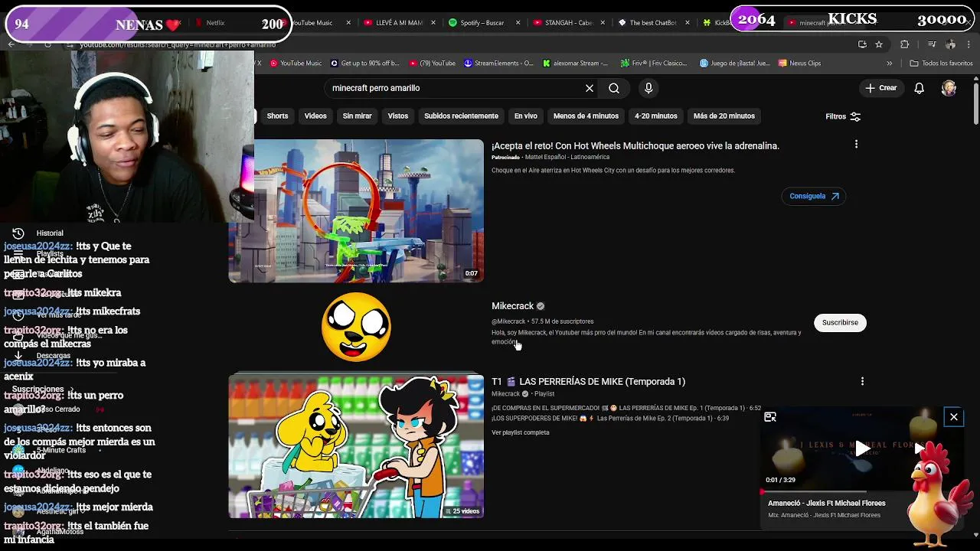Open the YouTube account avatar menu
This screenshot has width=980, height=551.
coord(949,88)
